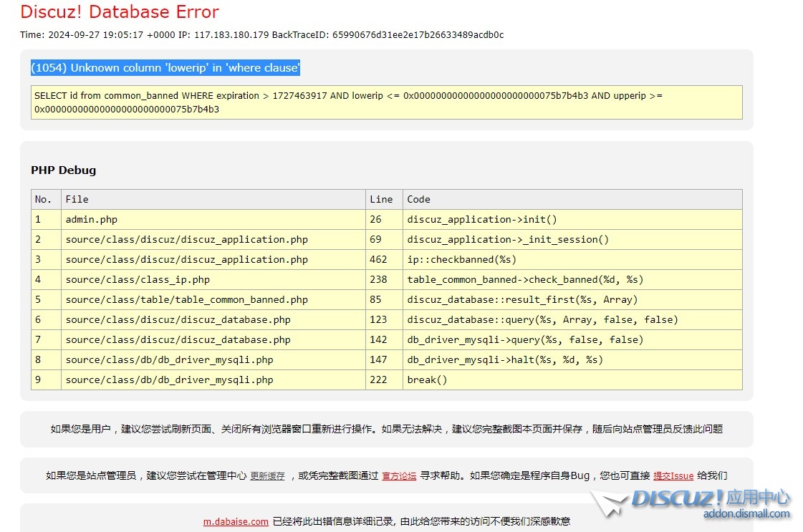Click the Line column header
Viewport: 803px width, 532px height.
384,199
